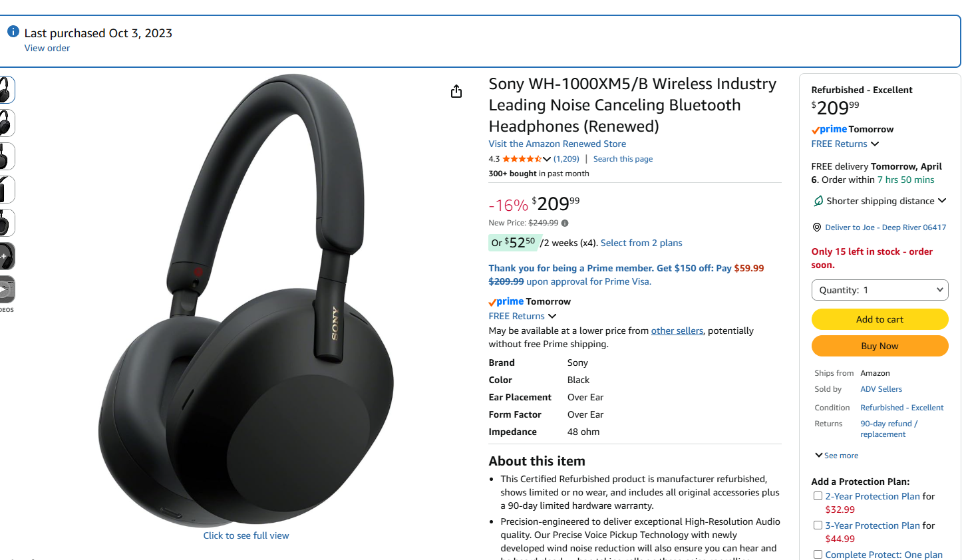Viewport: 962px width, 560px height.
Task: Expand Shorter shipping distance details
Action: 880,201
